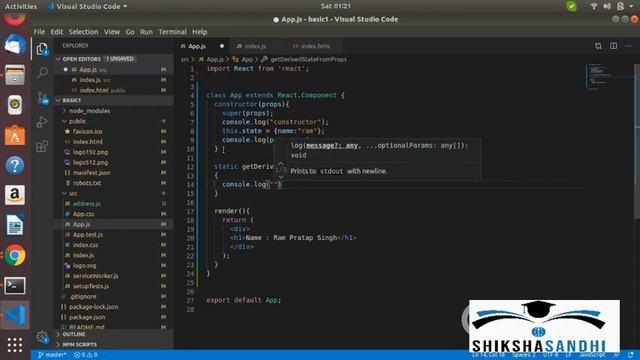Viewport: 640px width, 360px height.
Task: Open Ubuntu Software from the dock
Action: coord(15,135)
